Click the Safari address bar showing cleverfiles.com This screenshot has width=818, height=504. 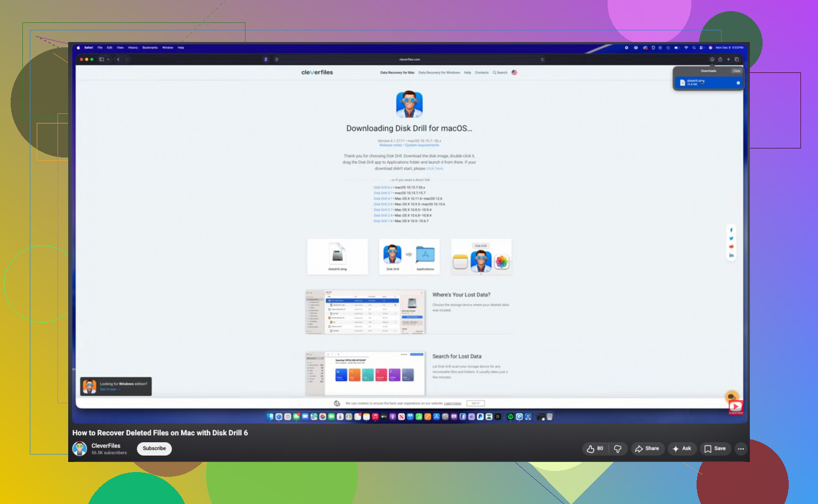(410, 60)
